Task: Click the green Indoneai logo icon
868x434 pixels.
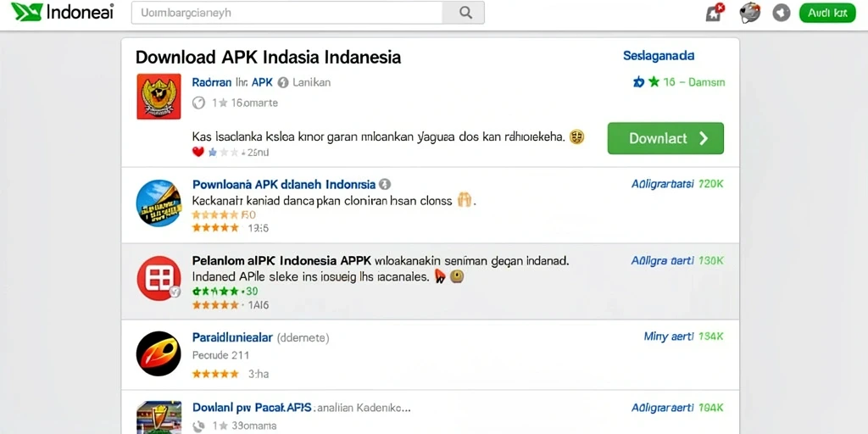Action: (26, 12)
